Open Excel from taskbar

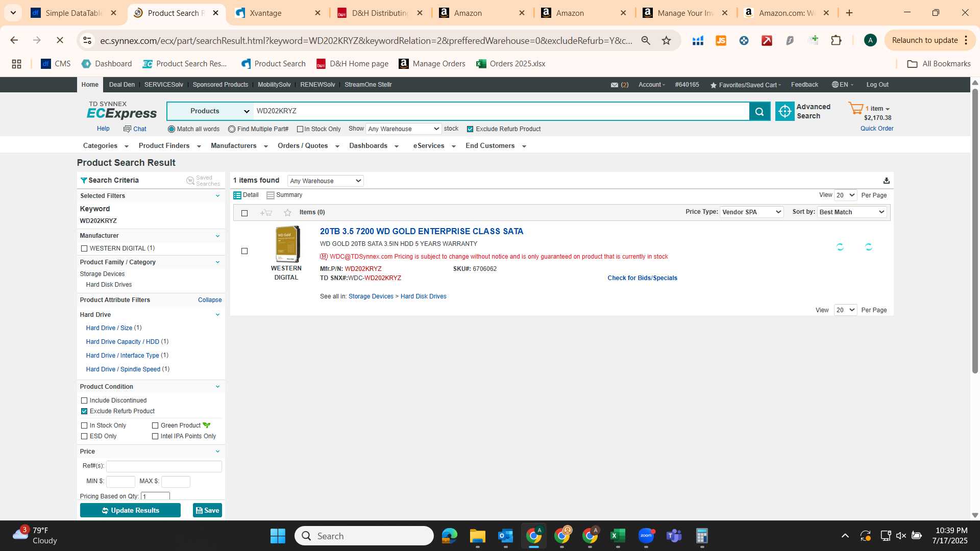click(x=618, y=536)
